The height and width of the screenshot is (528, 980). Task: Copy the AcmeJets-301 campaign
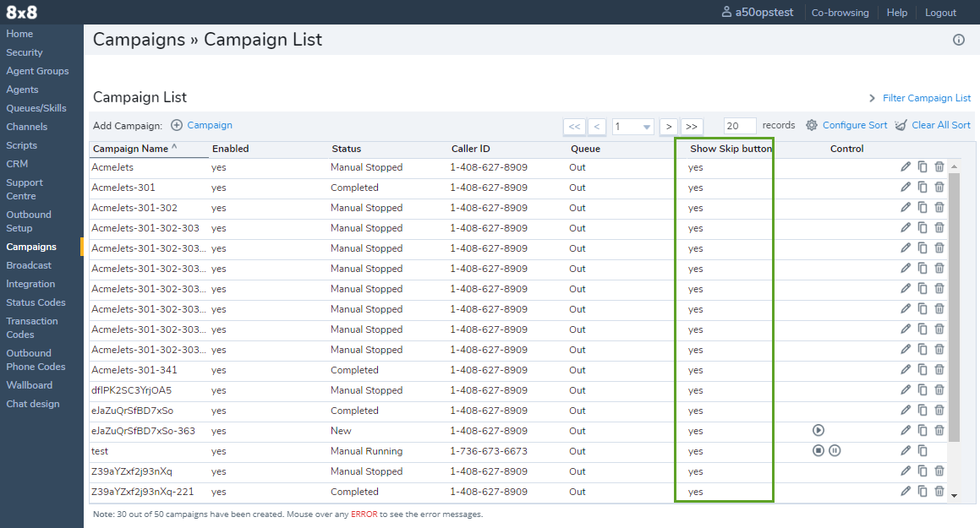(x=923, y=188)
